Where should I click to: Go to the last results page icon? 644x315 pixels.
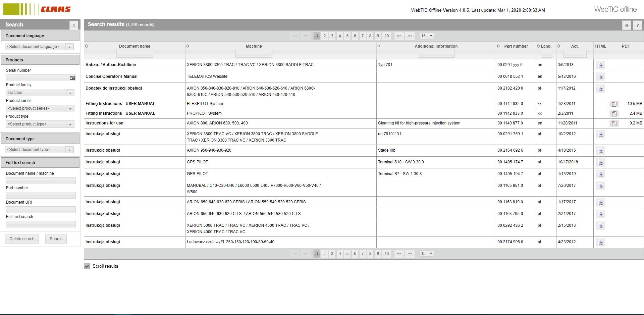410,36
